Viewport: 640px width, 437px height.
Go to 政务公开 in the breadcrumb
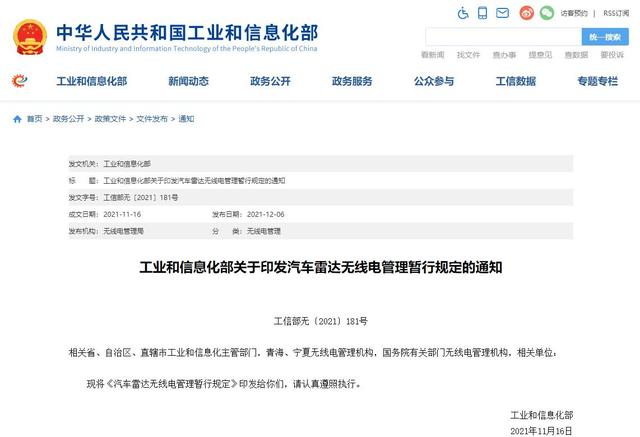[x=69, y=119]
